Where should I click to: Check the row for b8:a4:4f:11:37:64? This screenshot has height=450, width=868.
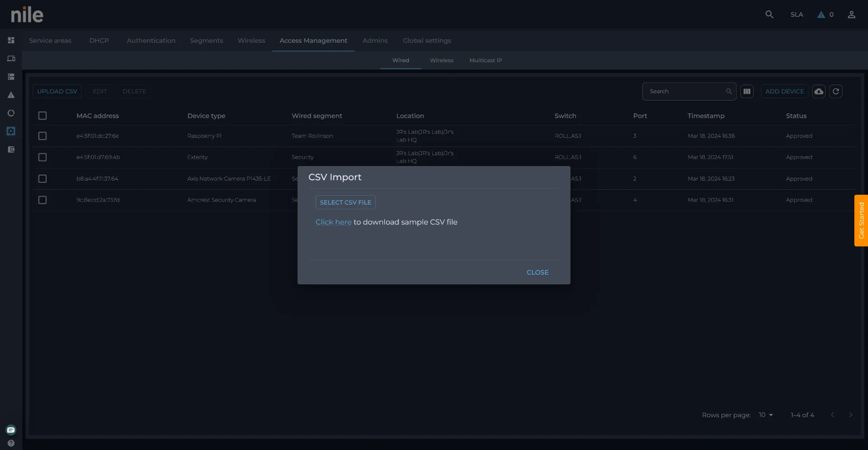coord(42,179)
